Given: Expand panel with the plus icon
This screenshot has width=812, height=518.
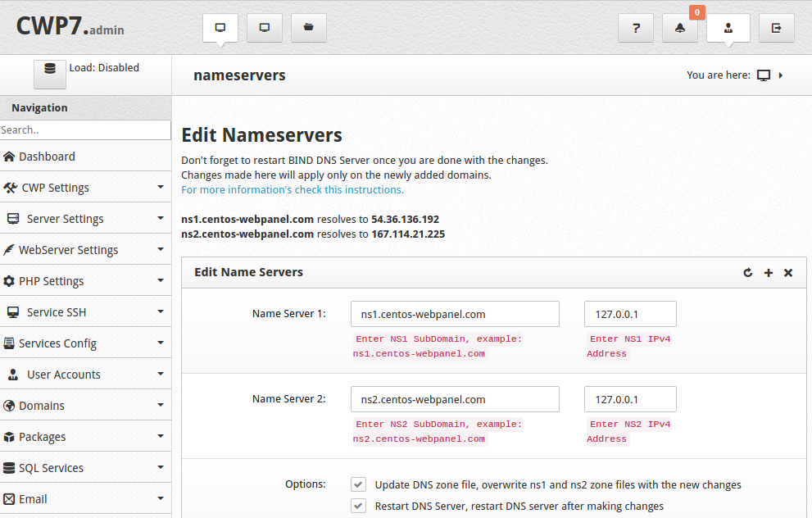Looking at the screenshot, I should [x=769, y=272].
